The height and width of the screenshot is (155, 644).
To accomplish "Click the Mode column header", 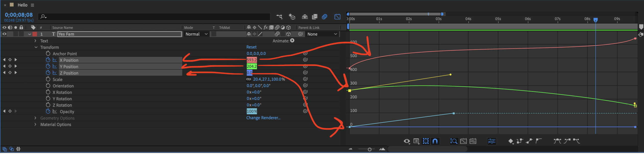I will [x=189, y=28].
